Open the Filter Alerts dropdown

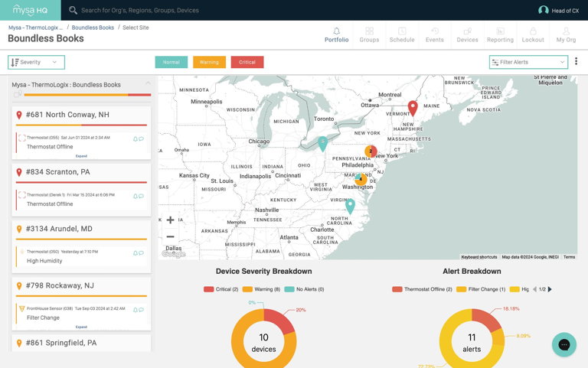tap(528, 62)
